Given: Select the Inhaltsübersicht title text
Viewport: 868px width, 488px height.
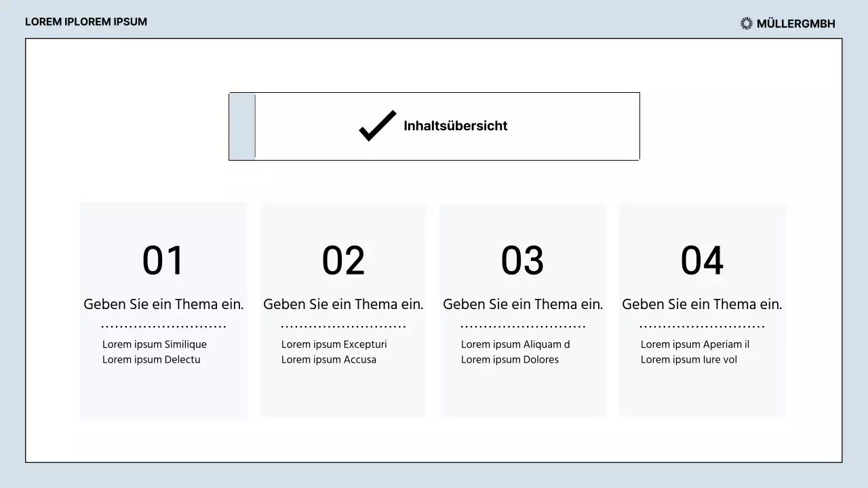Looking at the screenshot, I should tap(455, 126).
